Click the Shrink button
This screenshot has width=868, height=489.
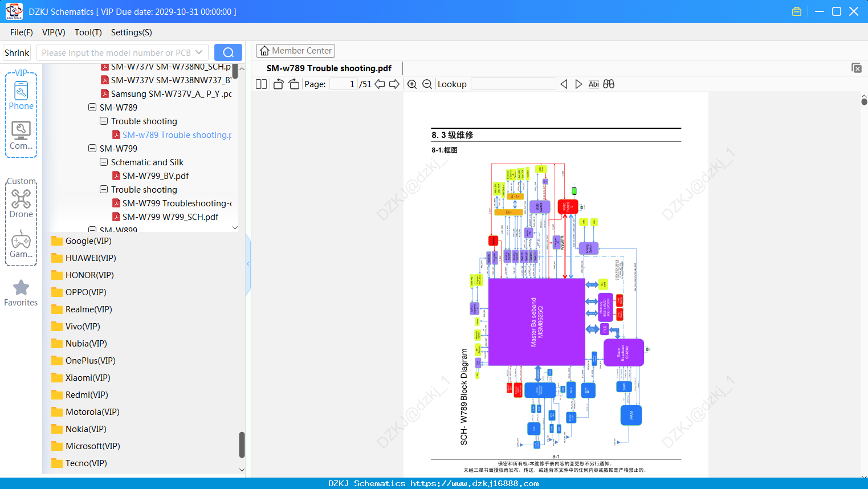[17, 52]
